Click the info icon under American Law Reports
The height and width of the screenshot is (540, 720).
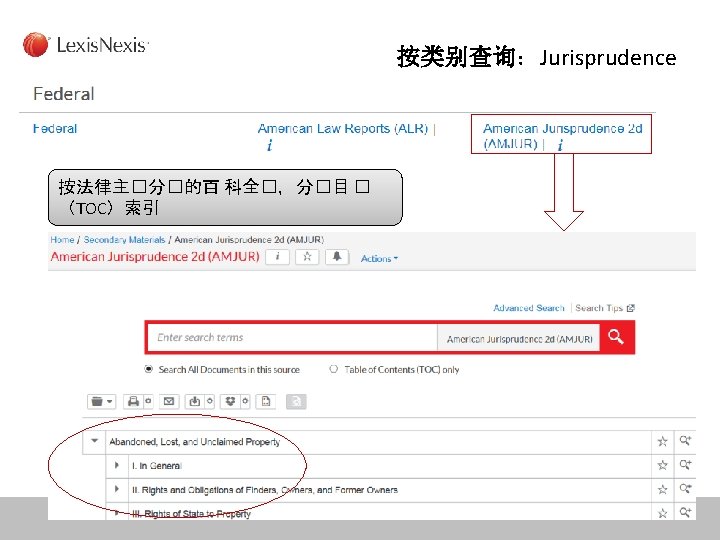click(270, 146)
